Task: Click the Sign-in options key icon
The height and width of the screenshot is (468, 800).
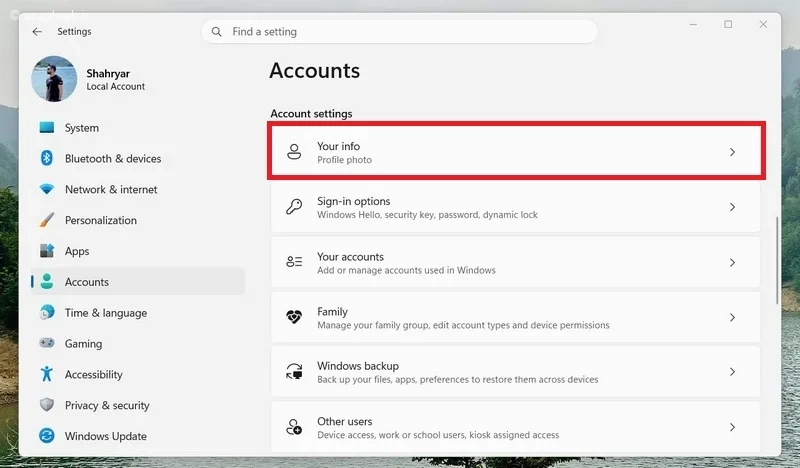Action: click(x=294, y=207)
